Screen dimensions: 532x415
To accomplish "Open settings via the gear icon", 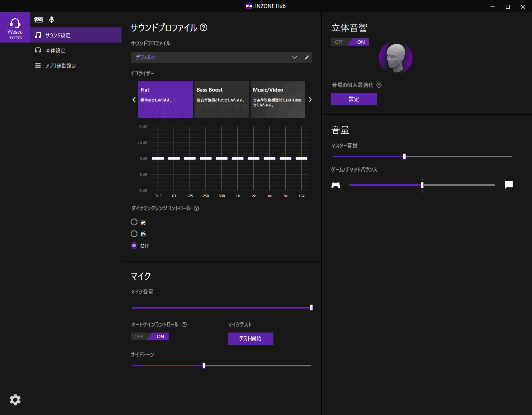I will (x=15, y=400).
